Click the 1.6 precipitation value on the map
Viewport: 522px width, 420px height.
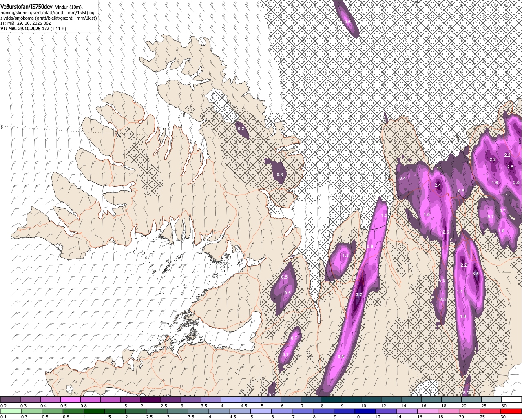[x=495, y=183]
